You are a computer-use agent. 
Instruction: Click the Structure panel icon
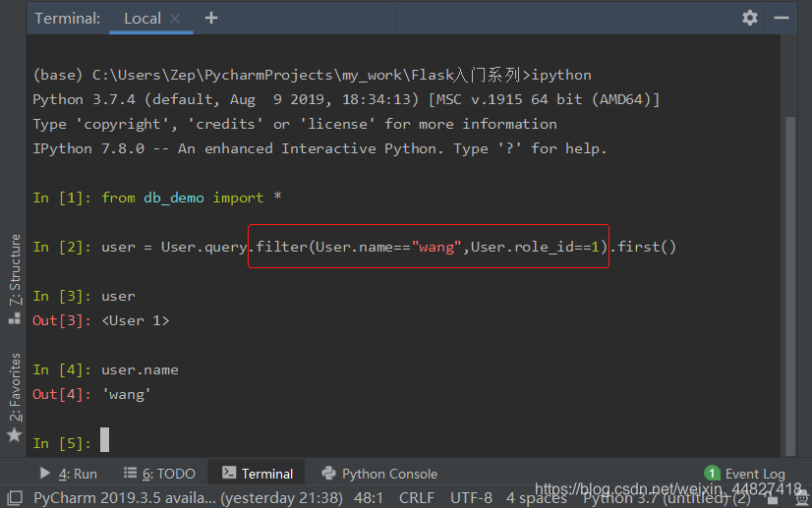click(15, 318)
